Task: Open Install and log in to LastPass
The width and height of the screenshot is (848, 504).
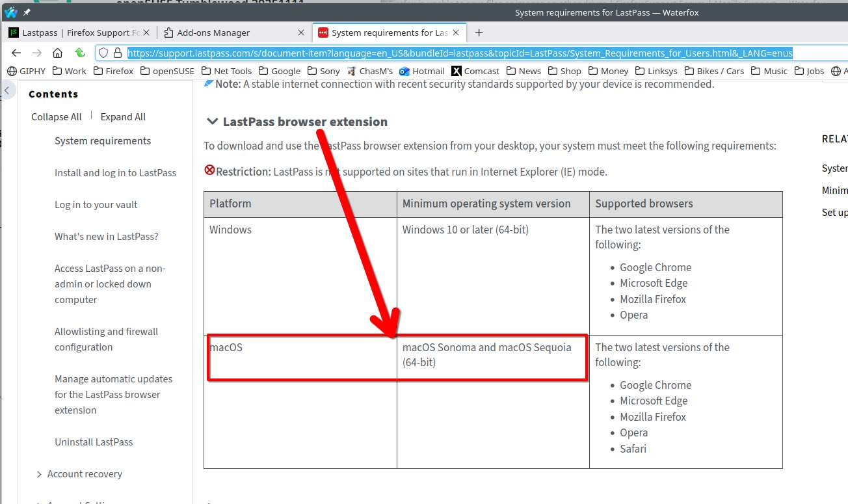Action: click(115, 173)
